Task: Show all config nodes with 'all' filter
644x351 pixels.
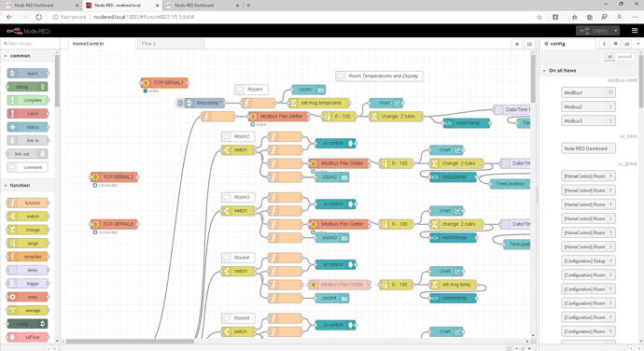Action: (609, 57)
